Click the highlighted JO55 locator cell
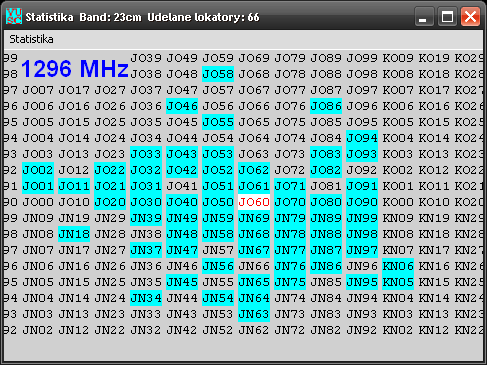Image resolution: width=487 pixels, height=365 pixels. click(x=218, y=122)
